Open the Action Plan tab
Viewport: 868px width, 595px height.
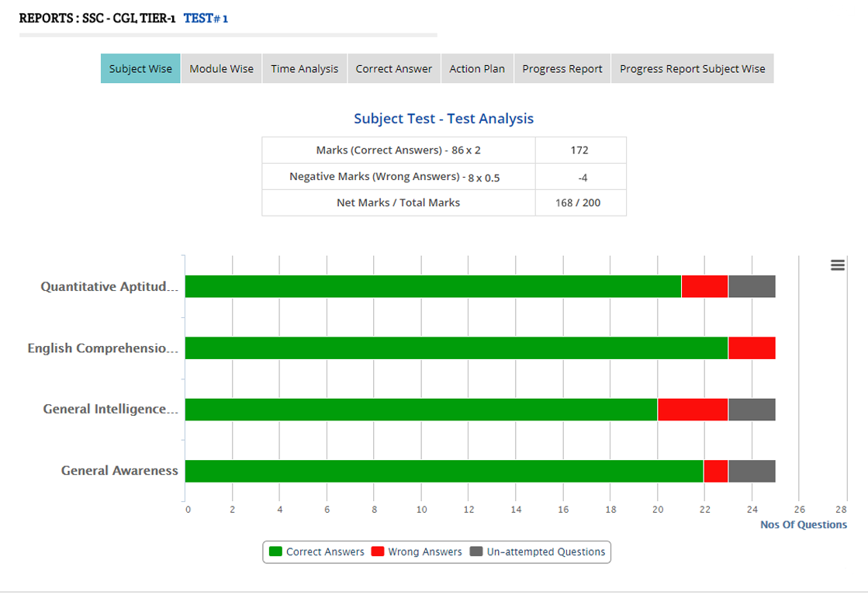(476, 68)
